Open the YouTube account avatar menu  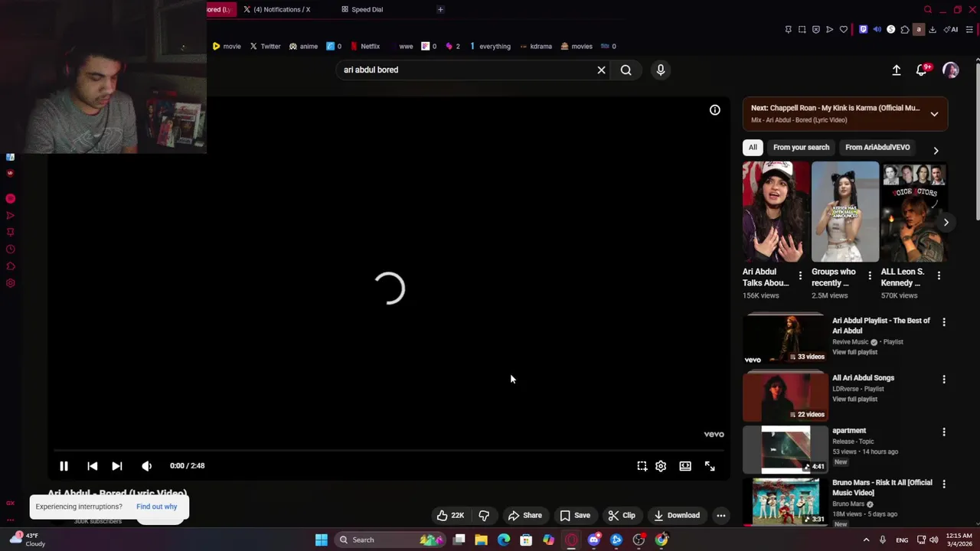[951, 70]
